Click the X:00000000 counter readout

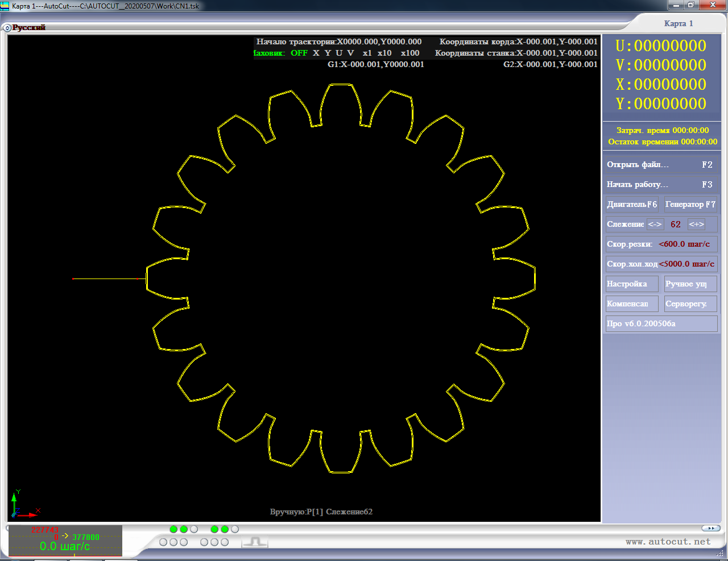tap(661, 85)
